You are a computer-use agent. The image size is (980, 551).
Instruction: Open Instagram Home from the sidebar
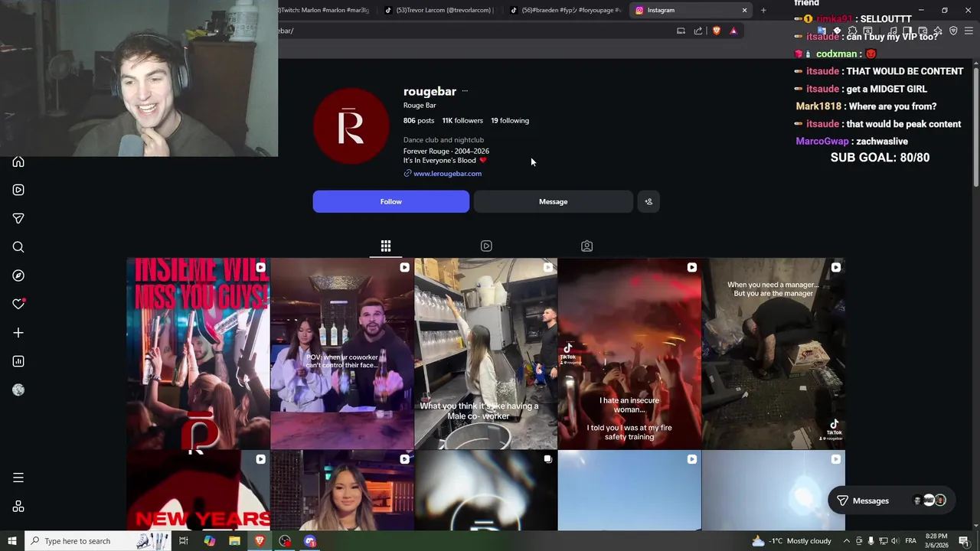pos(18,161)
